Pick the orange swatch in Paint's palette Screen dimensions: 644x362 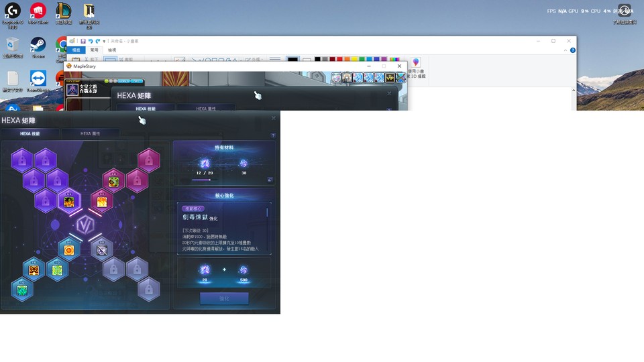click(x=347, y=59)
